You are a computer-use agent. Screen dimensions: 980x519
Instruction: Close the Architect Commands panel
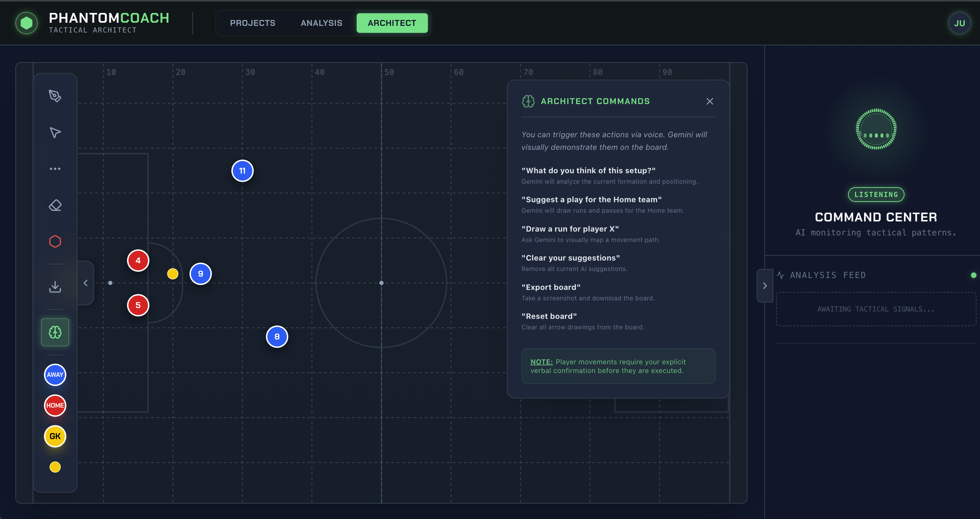pyautogui.click(x=710, y=101)
